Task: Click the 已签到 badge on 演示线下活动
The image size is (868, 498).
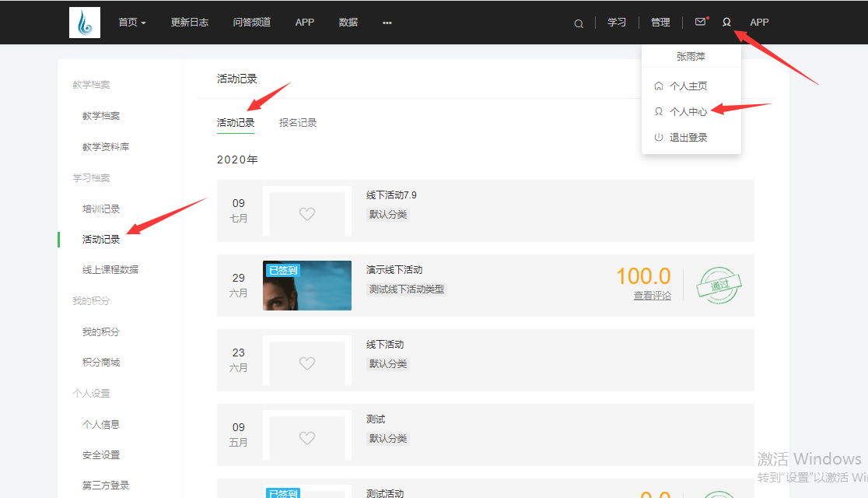Action: 283,270
